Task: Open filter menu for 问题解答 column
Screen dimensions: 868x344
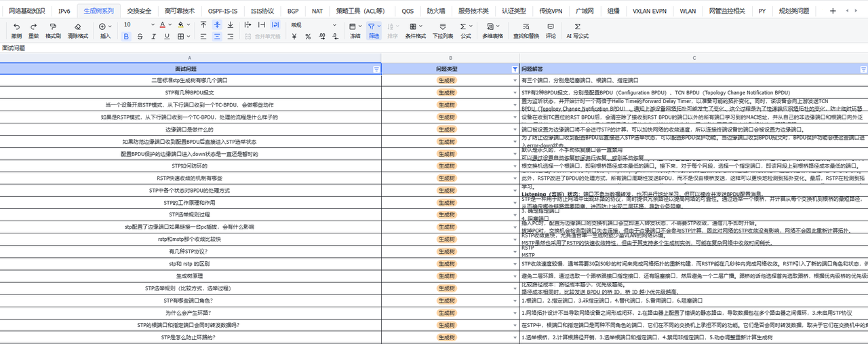Action: point(863,69)
